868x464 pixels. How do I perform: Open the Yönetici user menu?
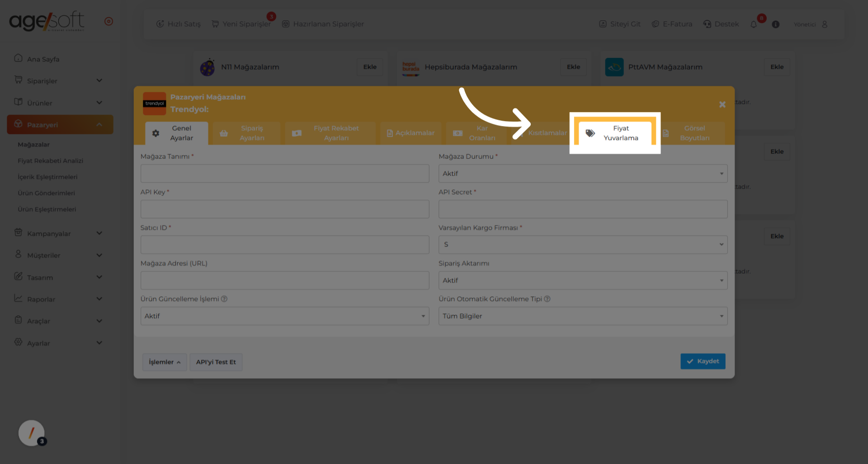pos(811,24)
